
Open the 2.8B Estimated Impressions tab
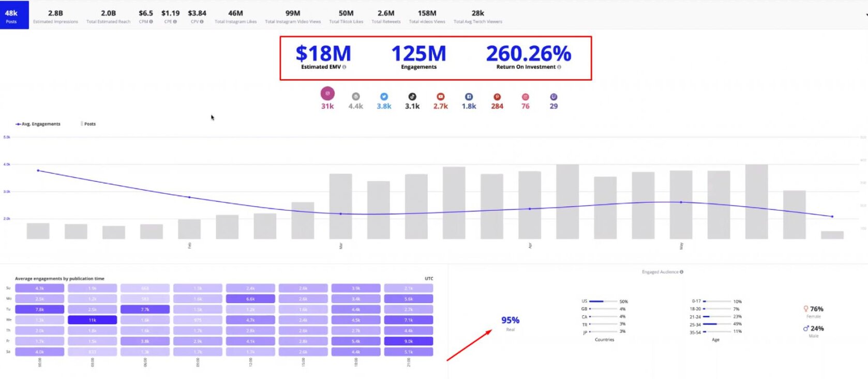tap(55, 16)
